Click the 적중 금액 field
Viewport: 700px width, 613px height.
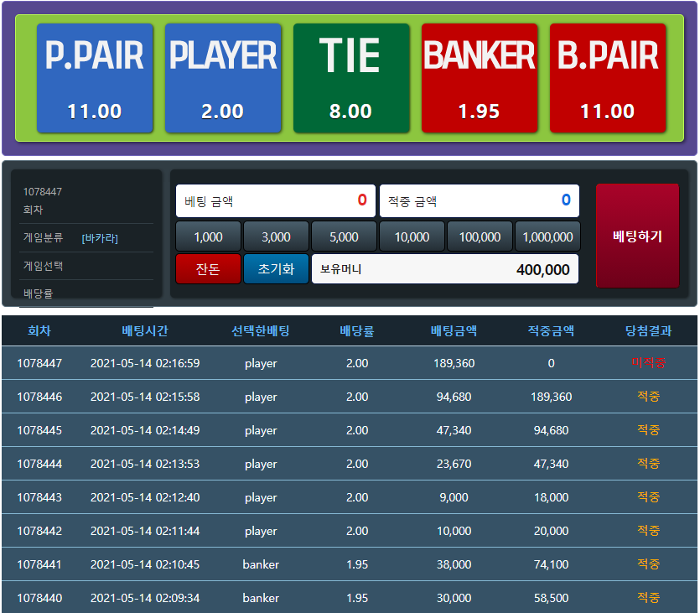coord(479,201)
